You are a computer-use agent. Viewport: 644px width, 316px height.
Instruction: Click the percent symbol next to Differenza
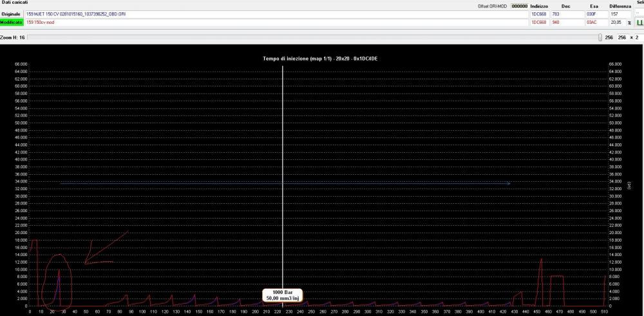[629, 22]
